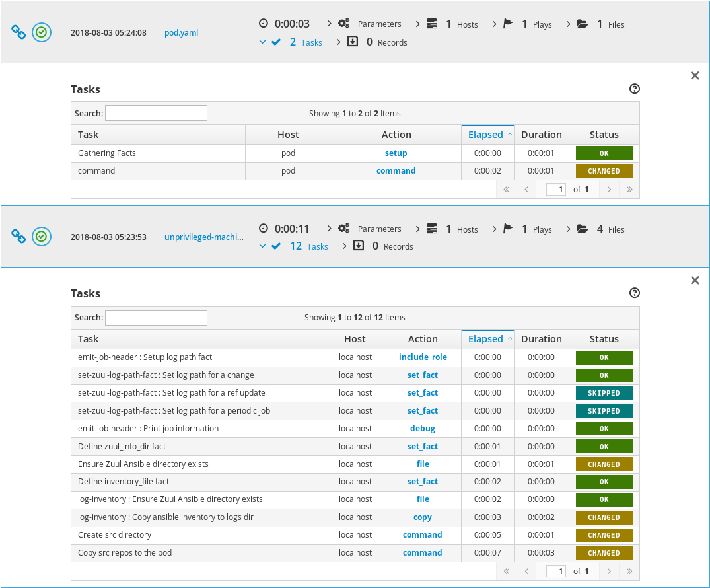Expand the 4 Files section
This screenshot has width=710, height=588.
tap(600, 229)
